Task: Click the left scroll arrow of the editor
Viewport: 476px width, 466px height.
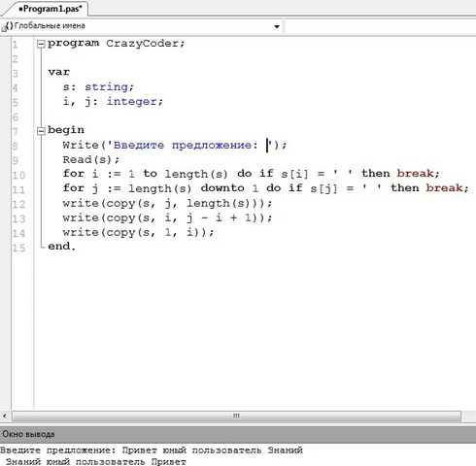Action: [5, 416]
